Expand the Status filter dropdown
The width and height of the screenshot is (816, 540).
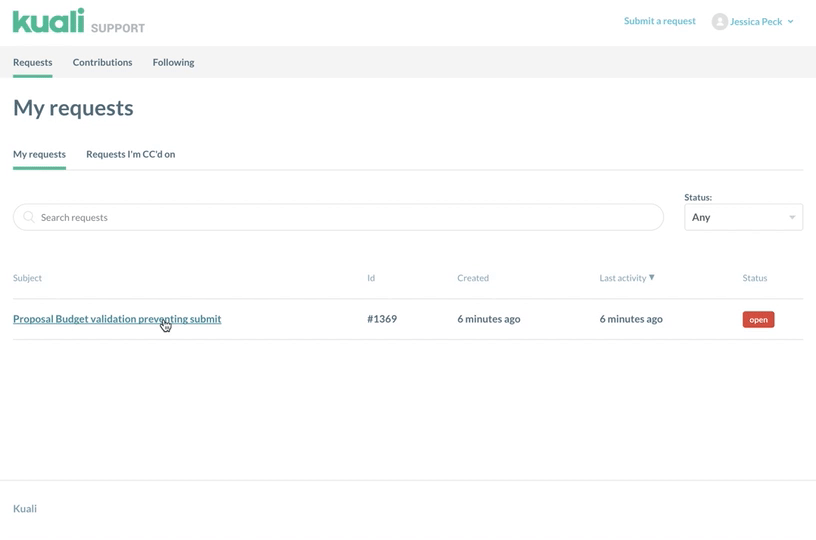[743, 217]
